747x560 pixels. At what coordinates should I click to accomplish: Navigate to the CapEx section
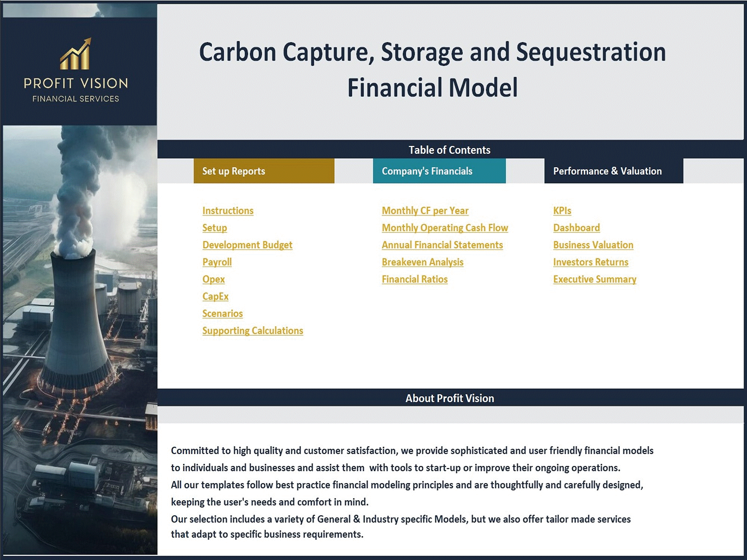point(215,296)
